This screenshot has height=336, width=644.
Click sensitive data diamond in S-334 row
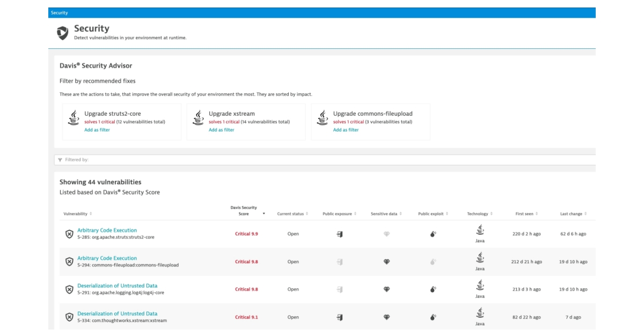pos(386,317)
